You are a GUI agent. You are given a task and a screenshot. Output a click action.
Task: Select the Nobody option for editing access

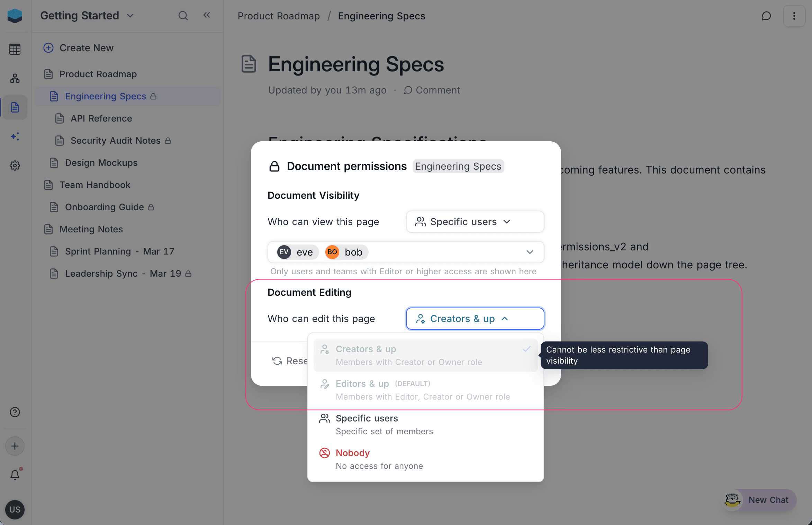352,453
